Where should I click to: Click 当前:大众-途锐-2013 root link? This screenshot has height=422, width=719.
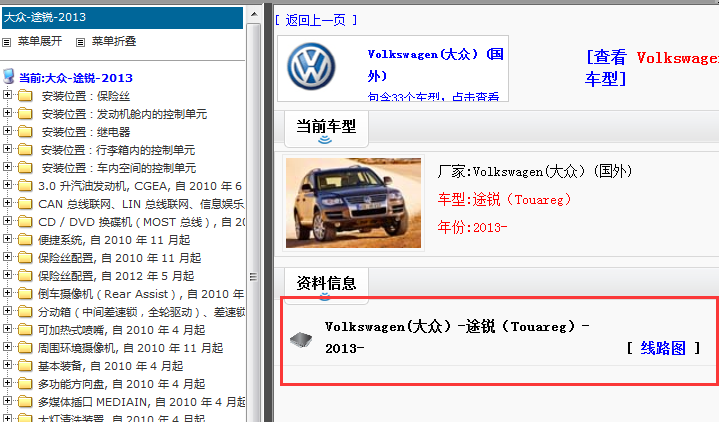point(76,78)
